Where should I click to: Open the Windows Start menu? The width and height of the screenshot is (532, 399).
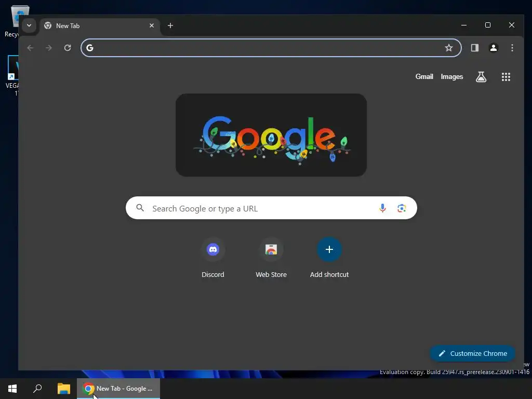[12, 389]
